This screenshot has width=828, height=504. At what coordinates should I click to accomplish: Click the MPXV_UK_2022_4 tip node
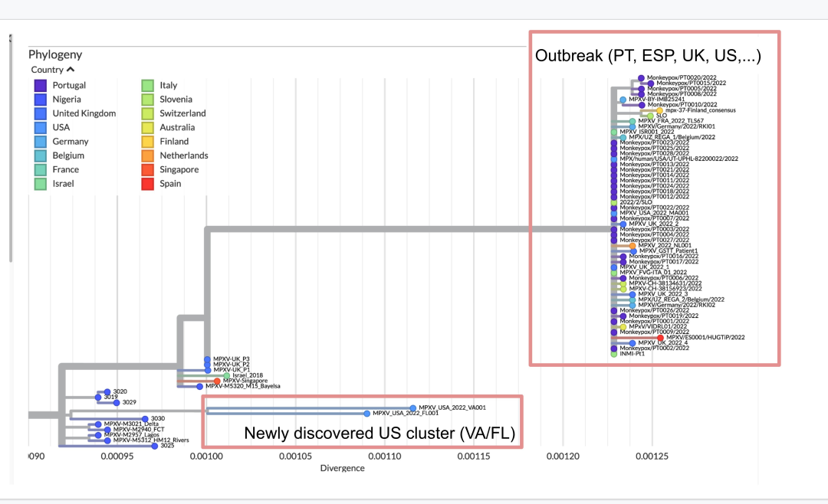[x=632, y=343]
